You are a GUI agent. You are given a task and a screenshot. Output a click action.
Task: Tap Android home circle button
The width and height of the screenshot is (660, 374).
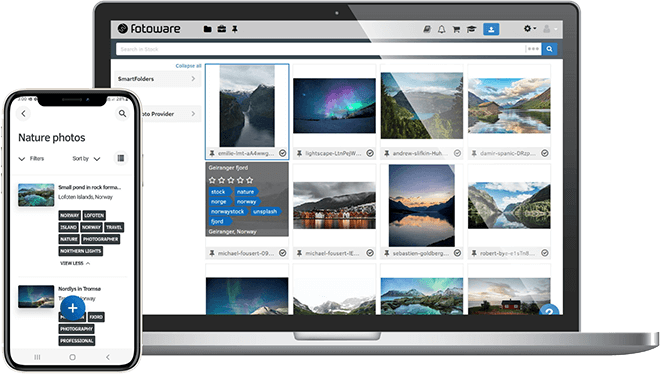point(72,357)
